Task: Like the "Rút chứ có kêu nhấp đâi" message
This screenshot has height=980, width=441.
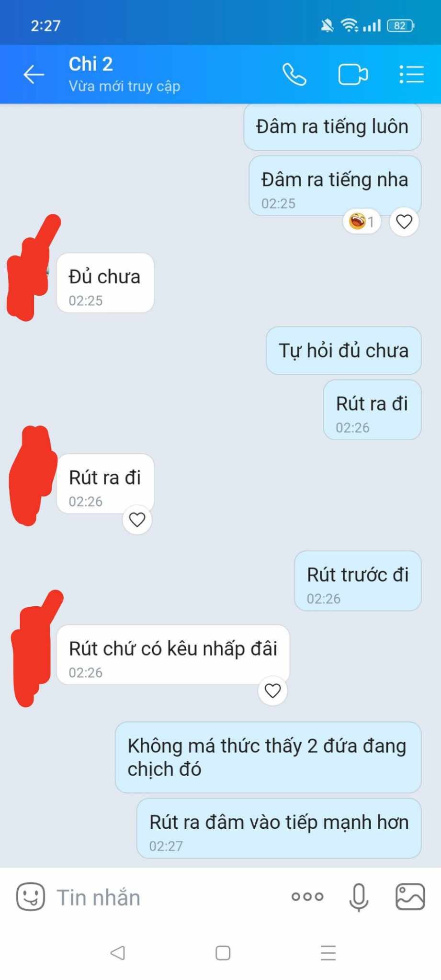Action: coord(272,690)
